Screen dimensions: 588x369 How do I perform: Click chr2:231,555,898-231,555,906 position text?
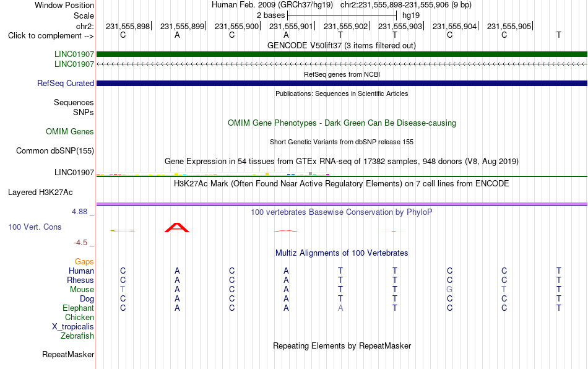[406, 5]
